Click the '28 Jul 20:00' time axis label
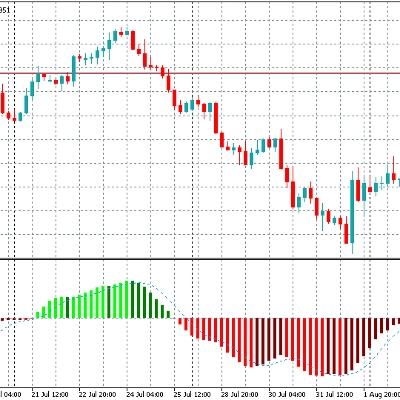 (x=240, y=395)
